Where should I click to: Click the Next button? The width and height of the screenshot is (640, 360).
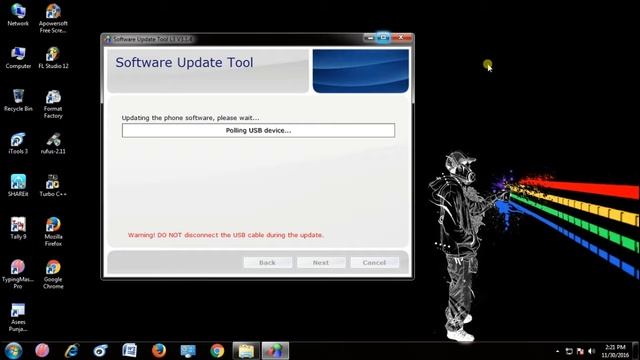click(x=321, y=262)
